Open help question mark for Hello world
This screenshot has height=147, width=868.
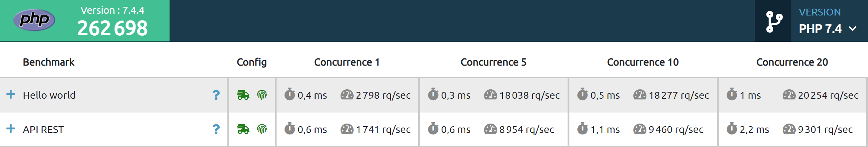point(216,95)
